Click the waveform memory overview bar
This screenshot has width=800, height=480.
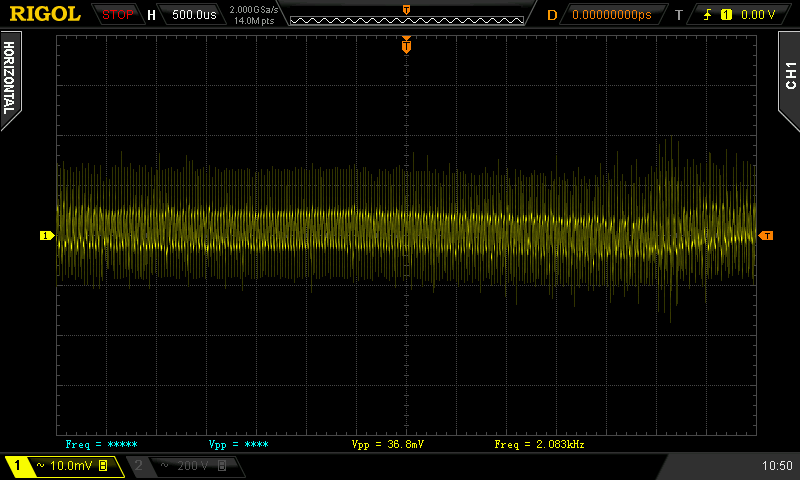click(406, 19)
